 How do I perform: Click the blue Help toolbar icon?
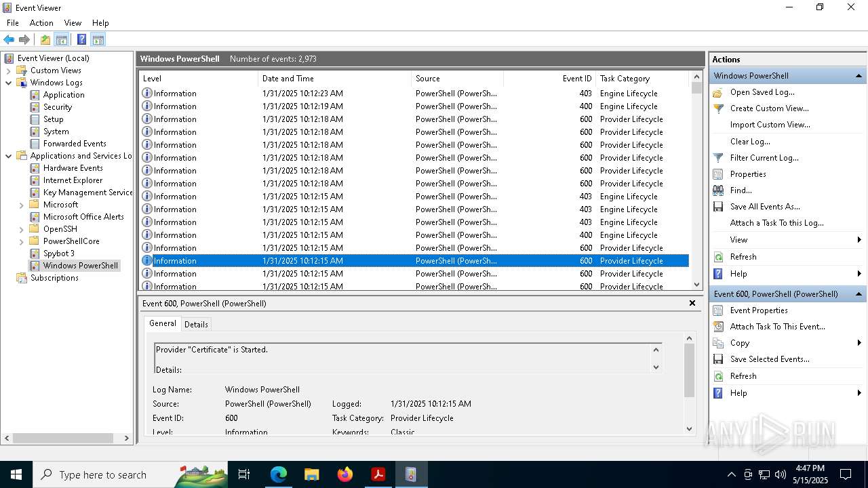click(x=81, y=39)
